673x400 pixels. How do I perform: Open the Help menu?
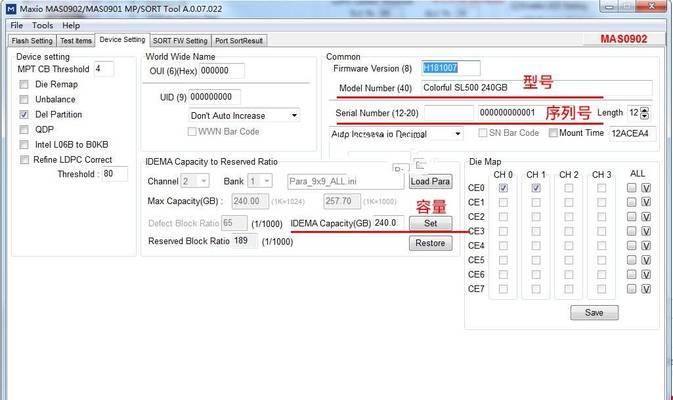click(x=71, y=25)
